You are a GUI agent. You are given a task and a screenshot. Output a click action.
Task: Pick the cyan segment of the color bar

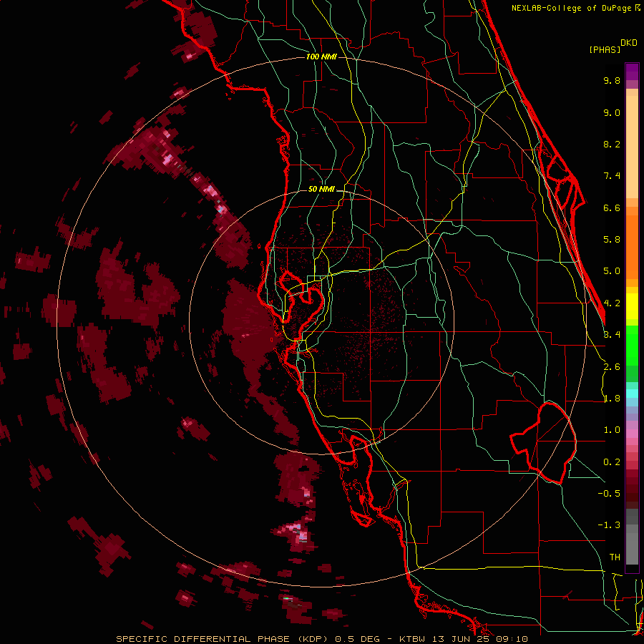tap(632, 394)
